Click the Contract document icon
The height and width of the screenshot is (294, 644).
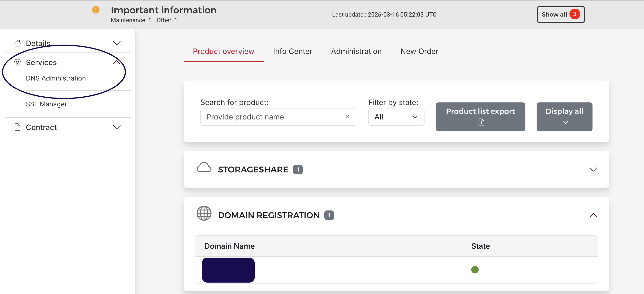click(17, 127)
